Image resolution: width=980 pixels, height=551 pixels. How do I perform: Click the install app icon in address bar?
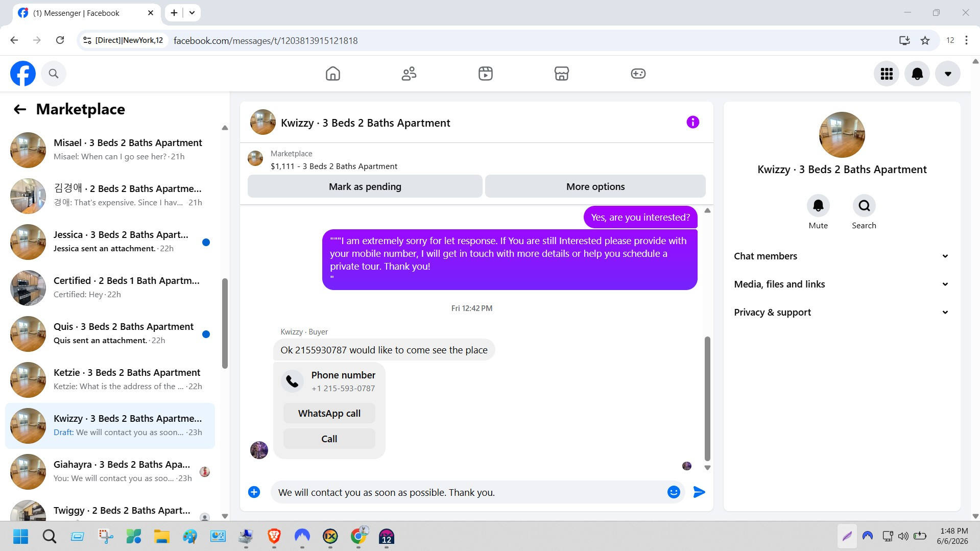click(904, 40)
